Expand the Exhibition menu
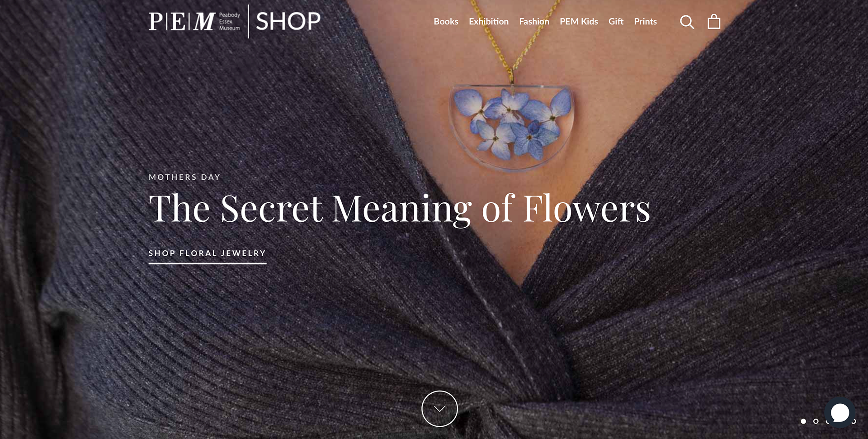868x439 pixels. pos(489,21)
